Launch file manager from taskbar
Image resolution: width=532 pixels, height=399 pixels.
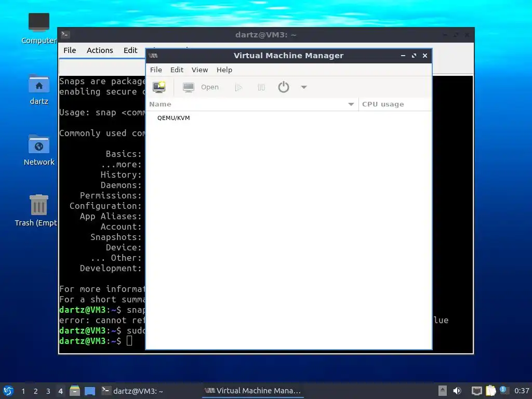(75, 391)
